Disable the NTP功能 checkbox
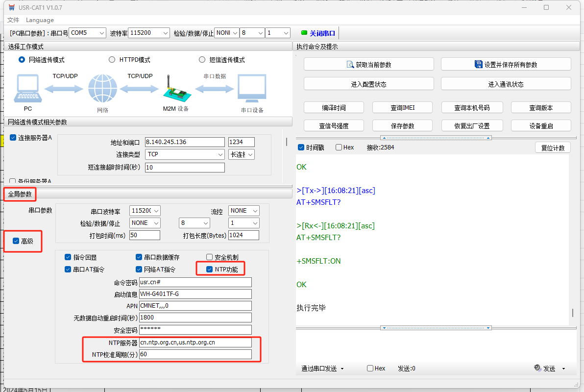 [210, 269]
